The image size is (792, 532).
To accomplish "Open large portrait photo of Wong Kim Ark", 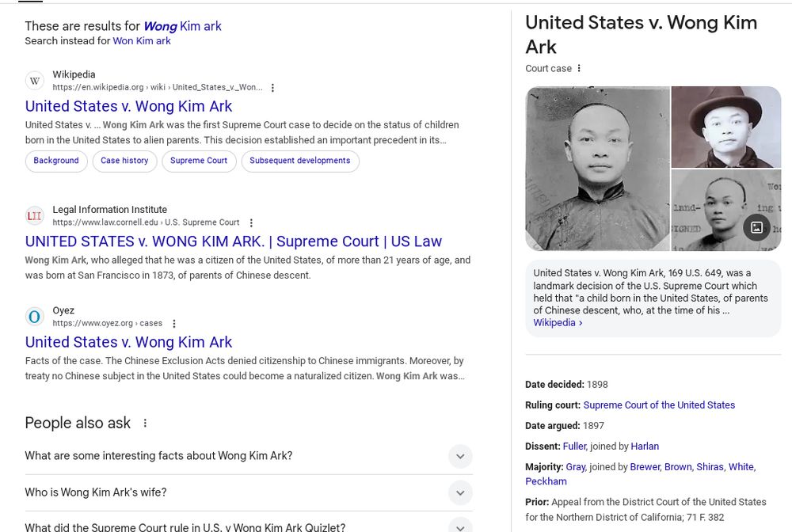I will coord(597,169).
